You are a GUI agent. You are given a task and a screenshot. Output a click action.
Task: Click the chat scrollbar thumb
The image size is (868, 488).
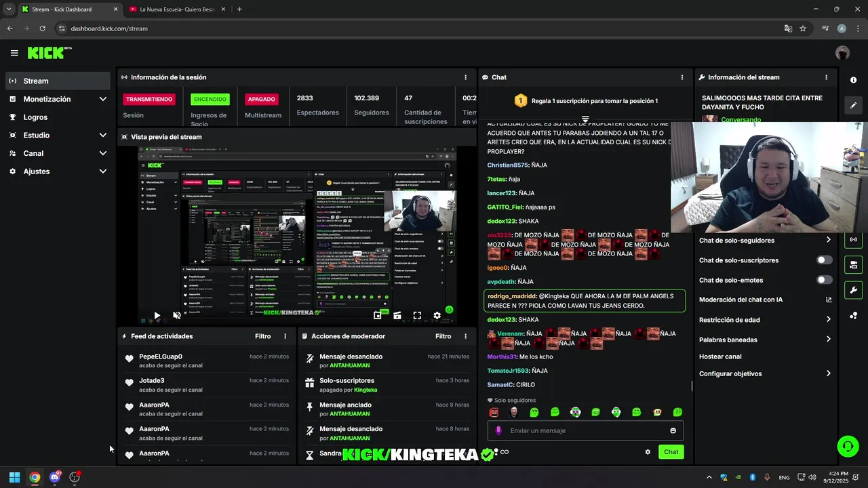[691, 386]
